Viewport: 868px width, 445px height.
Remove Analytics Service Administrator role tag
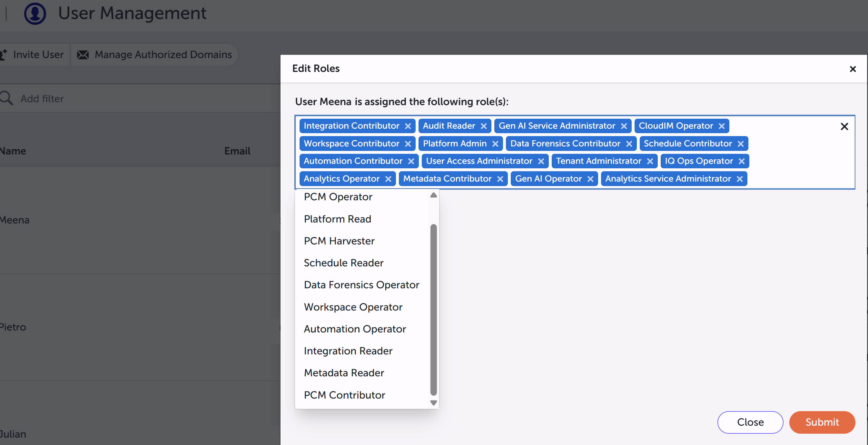tap(739, 179)
